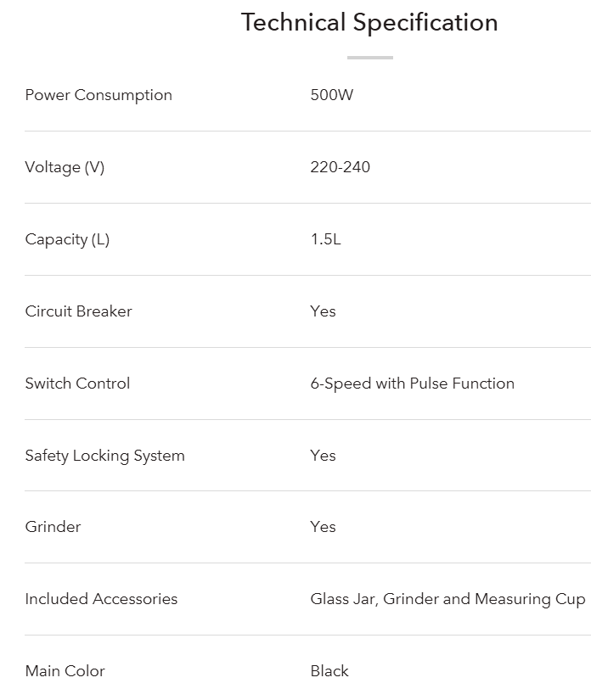Click the Technical Specification heading

pyautogui.click(x=369, y=23)
